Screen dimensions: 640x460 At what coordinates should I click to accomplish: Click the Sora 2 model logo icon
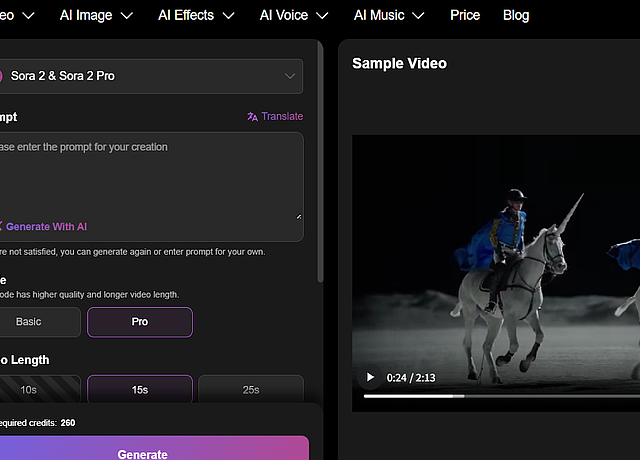pos(2,76)
